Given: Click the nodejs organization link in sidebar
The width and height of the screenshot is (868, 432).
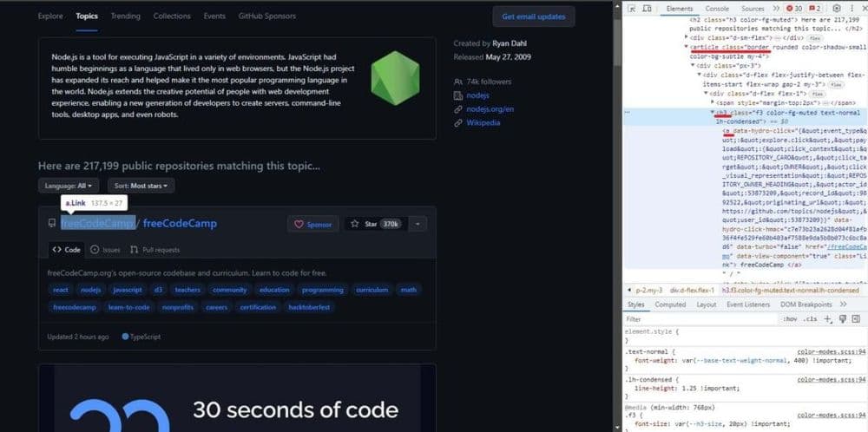Looking at the screenshot, I should click(x=477, y=95).
